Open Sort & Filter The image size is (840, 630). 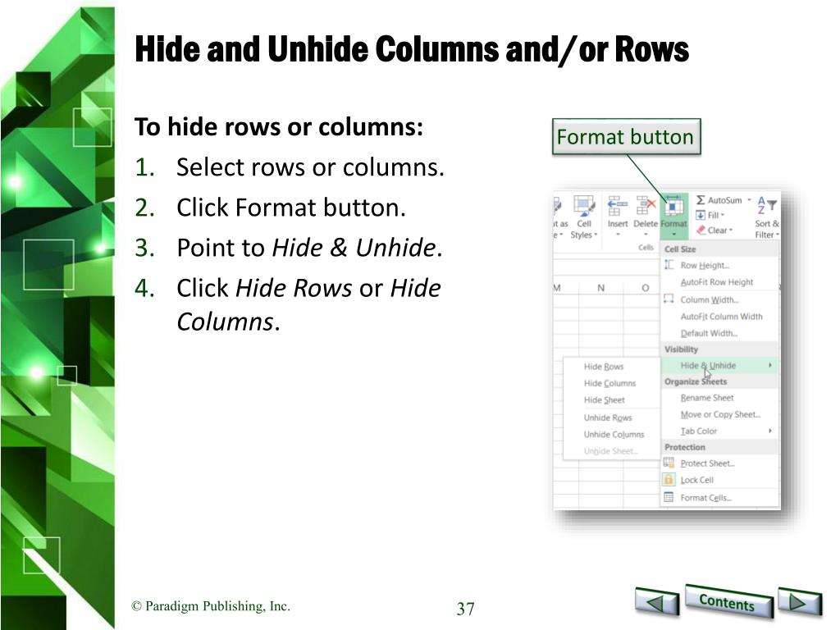(x=767, y=217)
